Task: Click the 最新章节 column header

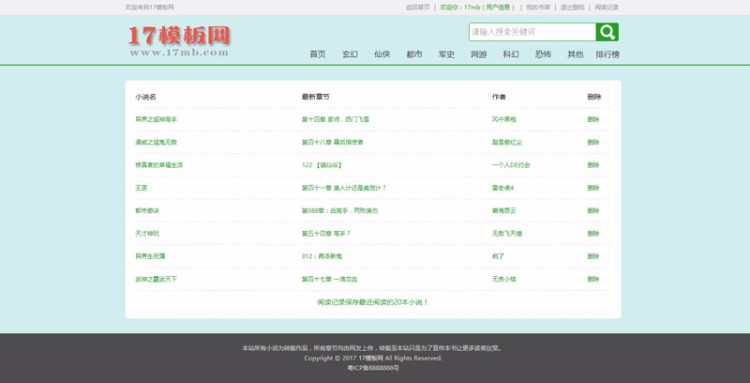Action: pos(315,97)
